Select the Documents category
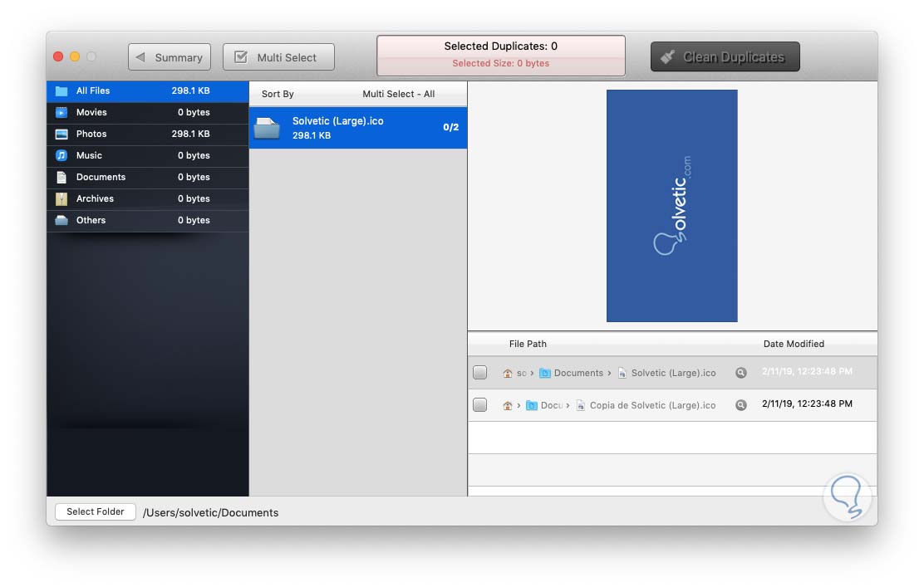This screenshot has height=587, width=924. click(147, 177)
